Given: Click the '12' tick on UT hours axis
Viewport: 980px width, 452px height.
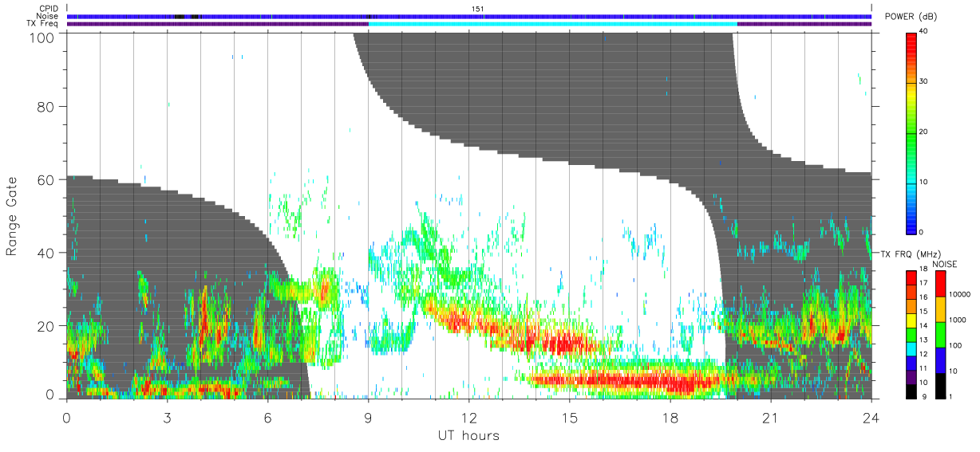Looking at the screenshot, I should coord(468,417).
